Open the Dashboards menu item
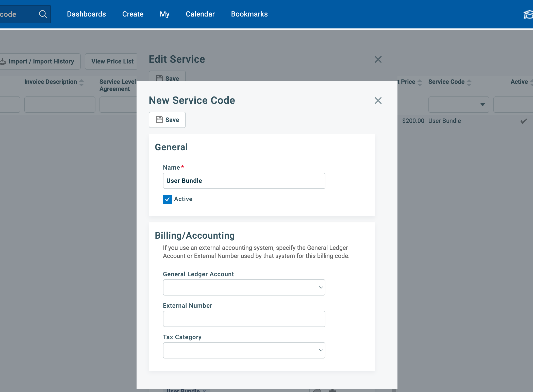Image resolution: width=533 pixels, height=392 pixels. 86,14
